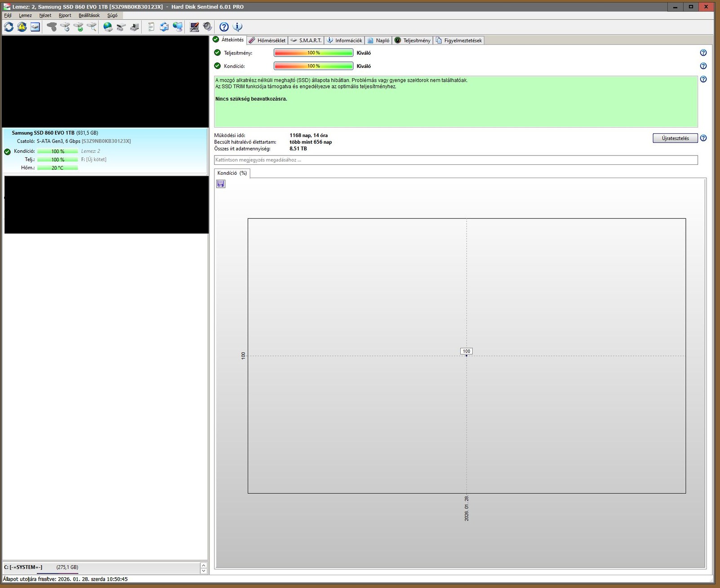Screen dimensions: 720x588
Task: Click green check icon of Samsung SSD entry
Action: (x=7, y=151)
